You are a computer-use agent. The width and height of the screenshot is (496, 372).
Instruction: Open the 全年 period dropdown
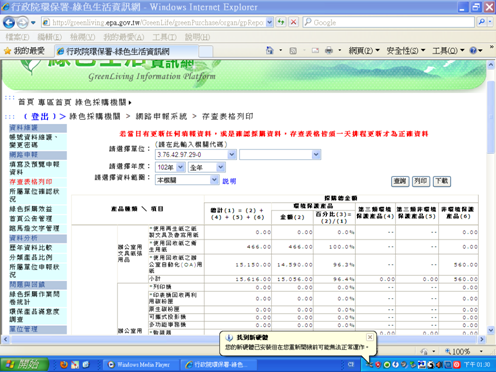coord(221,167)
